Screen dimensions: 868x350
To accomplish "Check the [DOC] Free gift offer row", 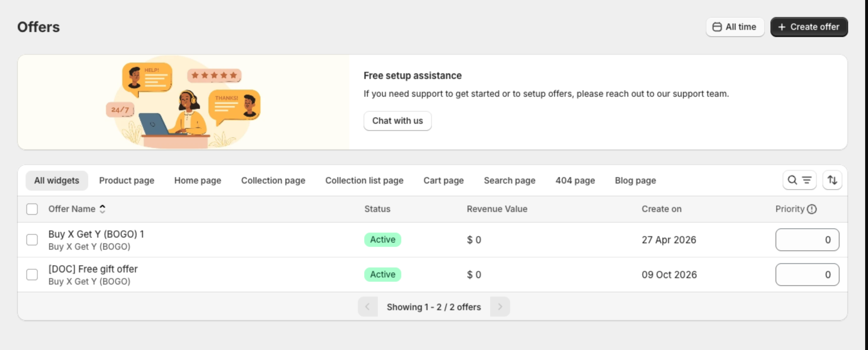I will click(32, 275).
